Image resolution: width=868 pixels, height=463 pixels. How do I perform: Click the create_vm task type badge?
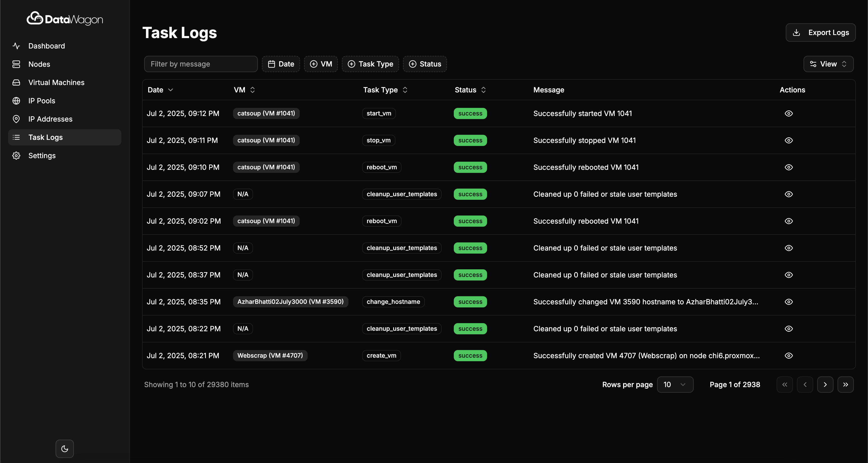(381, 356)
